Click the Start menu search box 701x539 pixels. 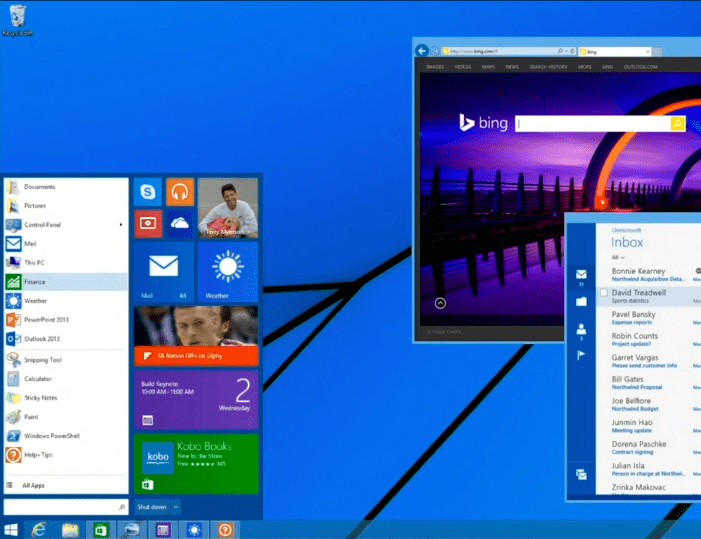pyautogui.click(x=66, y=507)
